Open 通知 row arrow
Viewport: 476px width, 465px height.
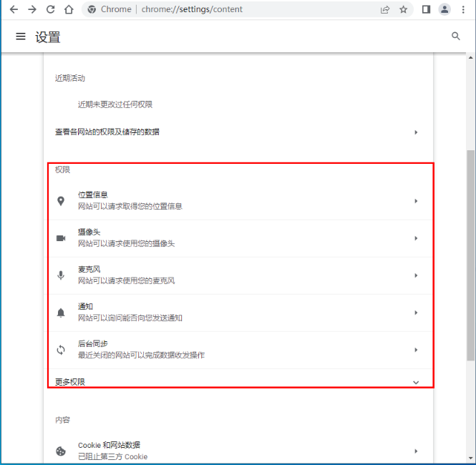[416, 313]
